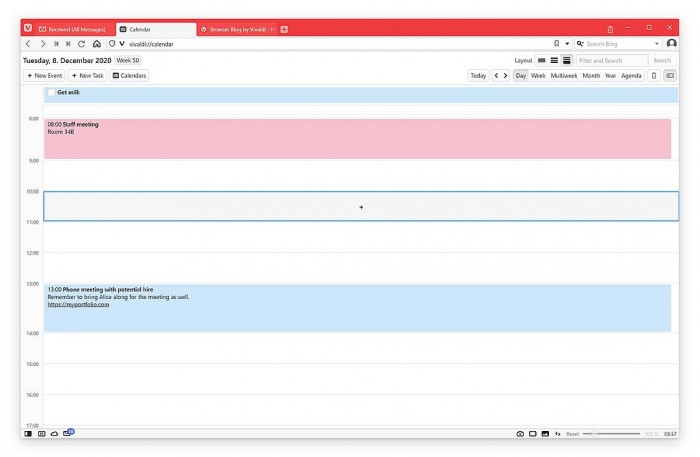Switch to Month view

coord(591,75)
